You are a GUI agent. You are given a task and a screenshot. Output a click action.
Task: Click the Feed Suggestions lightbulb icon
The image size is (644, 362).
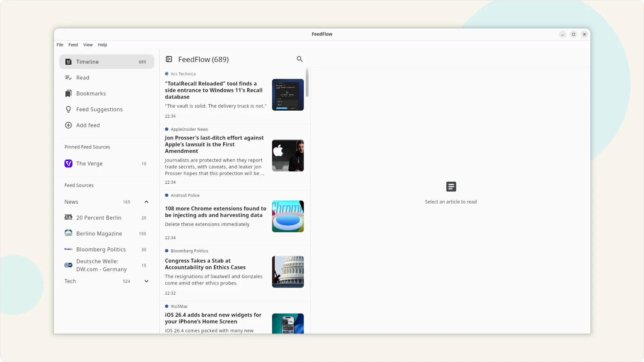pos(68,109)
